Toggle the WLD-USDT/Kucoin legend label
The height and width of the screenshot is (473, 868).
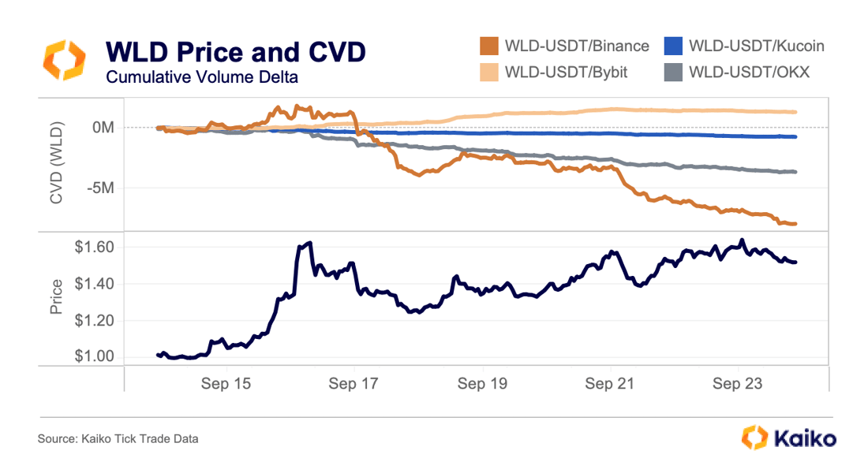click(757, 46)
